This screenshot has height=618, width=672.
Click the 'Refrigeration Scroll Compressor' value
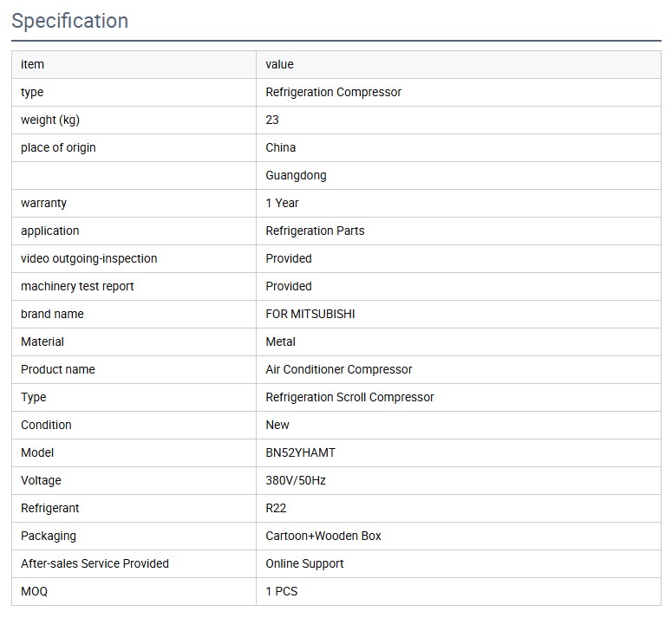click(x=349, y=397)
